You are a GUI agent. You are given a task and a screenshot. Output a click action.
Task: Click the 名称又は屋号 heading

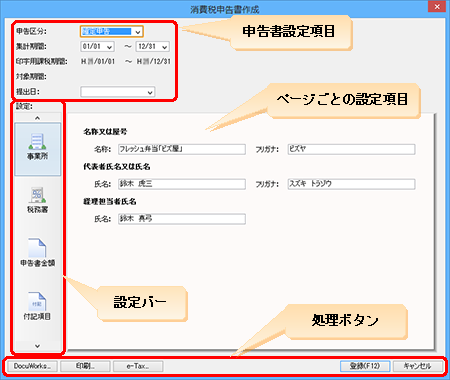pos(105,132)
